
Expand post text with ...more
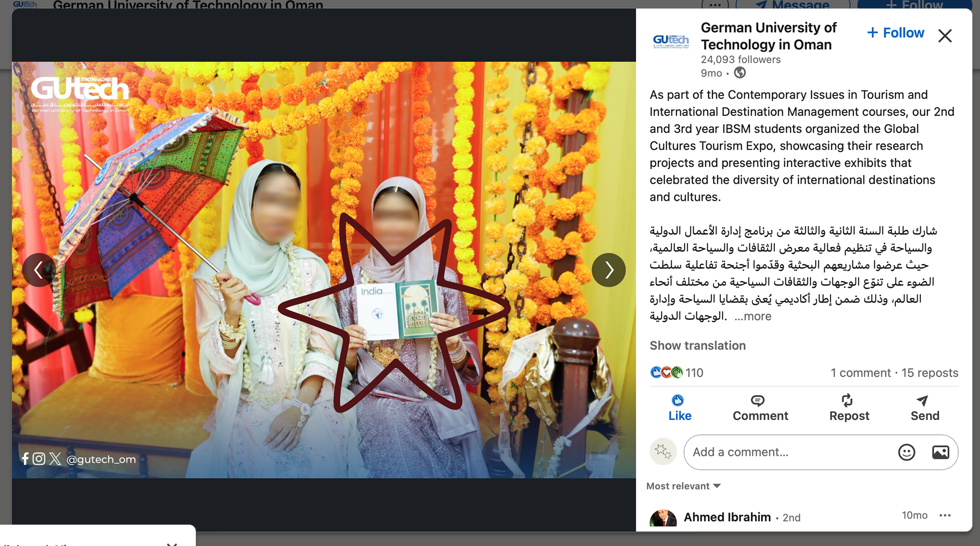point(753,316)
